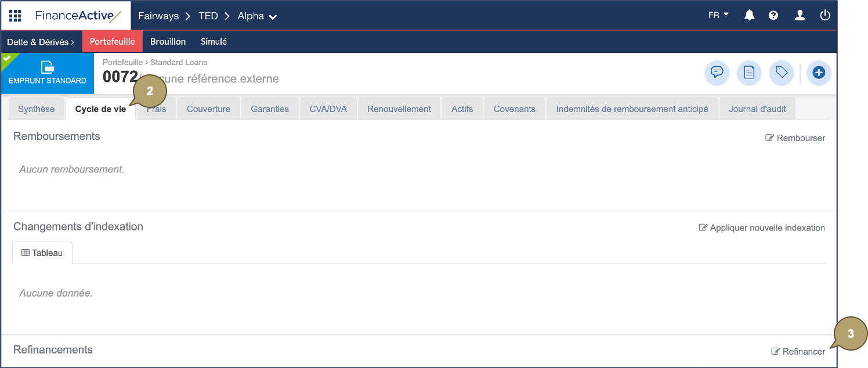
Task: Open the notifications bell icon
Action: pyautogui.click(x=749, y=16)
